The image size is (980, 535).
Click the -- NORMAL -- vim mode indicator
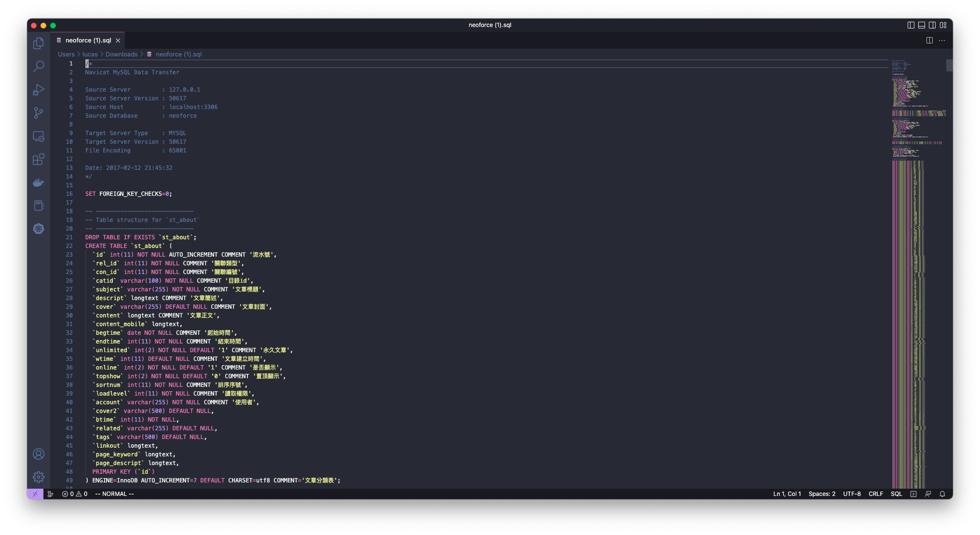114,494
